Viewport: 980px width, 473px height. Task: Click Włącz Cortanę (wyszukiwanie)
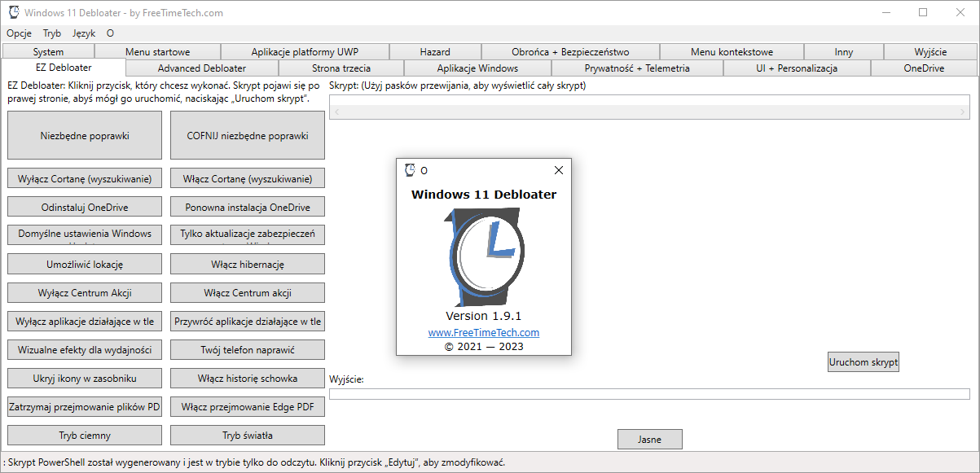[x=248, y=178]
